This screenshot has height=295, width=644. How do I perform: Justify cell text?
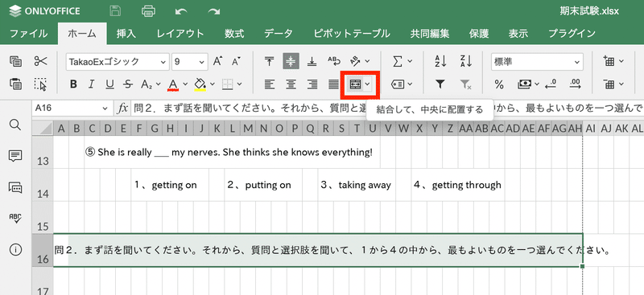334,84
